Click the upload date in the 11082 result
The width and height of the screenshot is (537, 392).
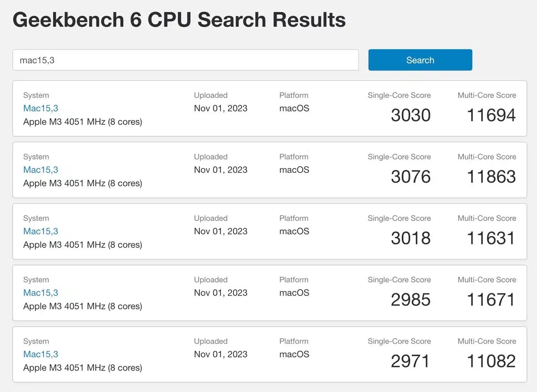click(221, 354)
